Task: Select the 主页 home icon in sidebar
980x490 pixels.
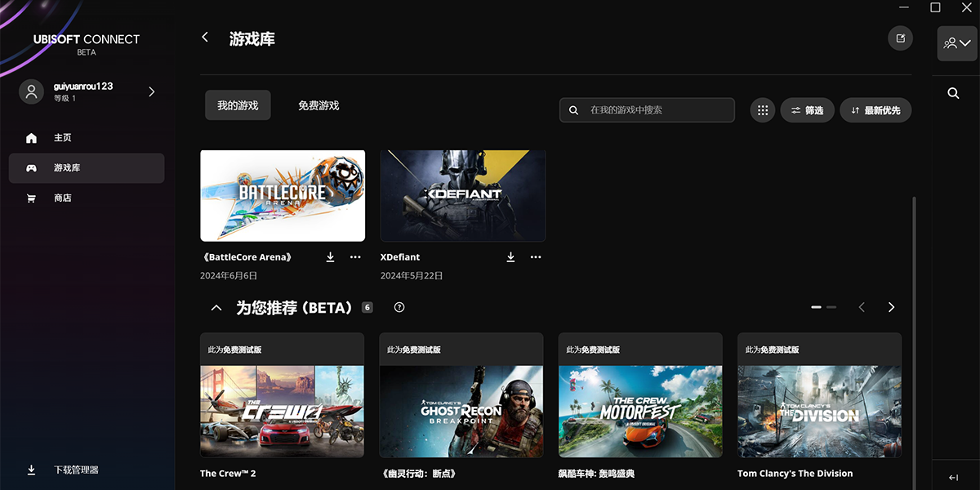Action: [31, 137]
